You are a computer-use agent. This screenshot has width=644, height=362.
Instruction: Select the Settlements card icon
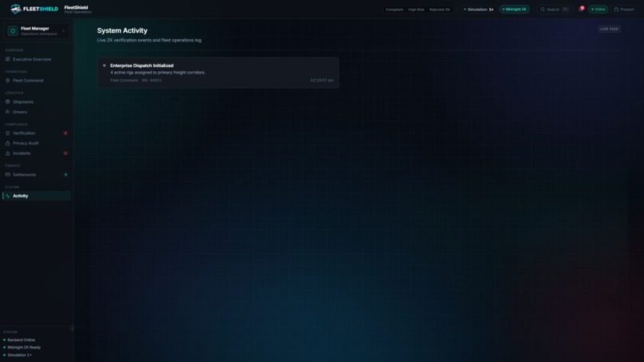pyautogui.click(x=7, y=175)
